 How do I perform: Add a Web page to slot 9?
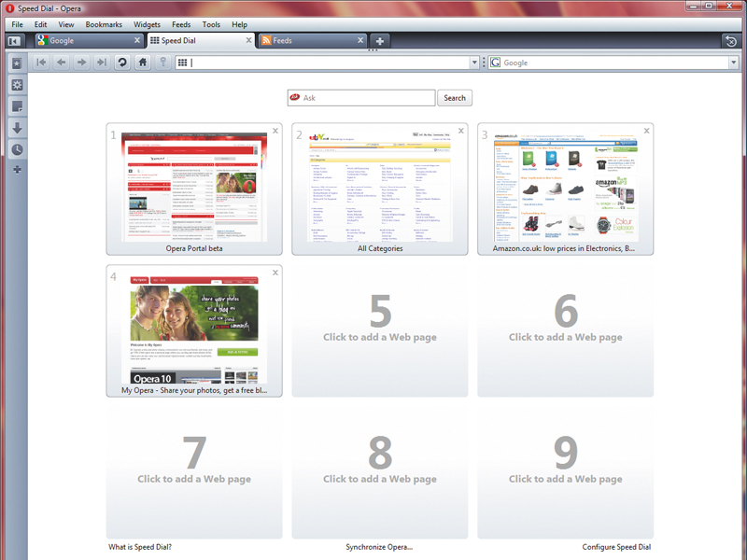pos(566,473)
